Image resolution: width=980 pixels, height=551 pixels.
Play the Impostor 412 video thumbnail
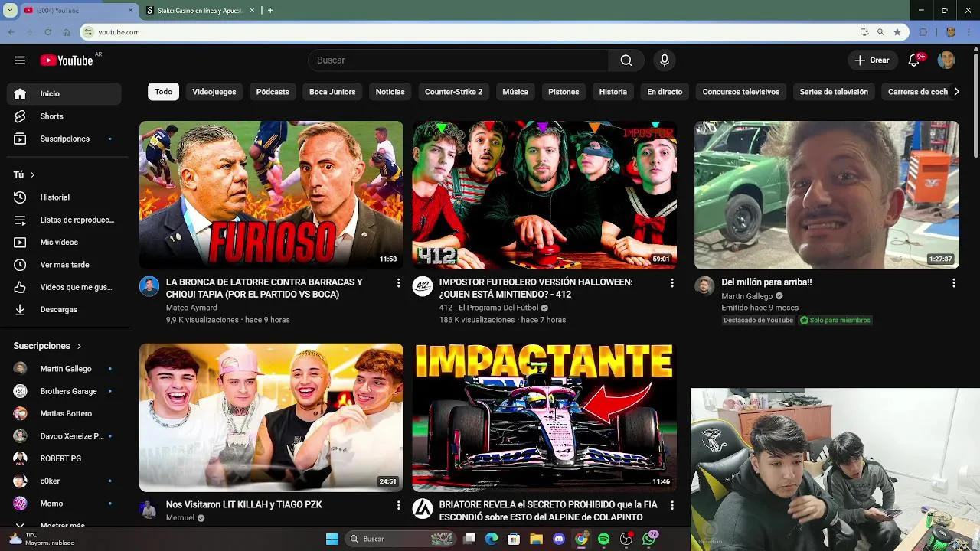544,195
